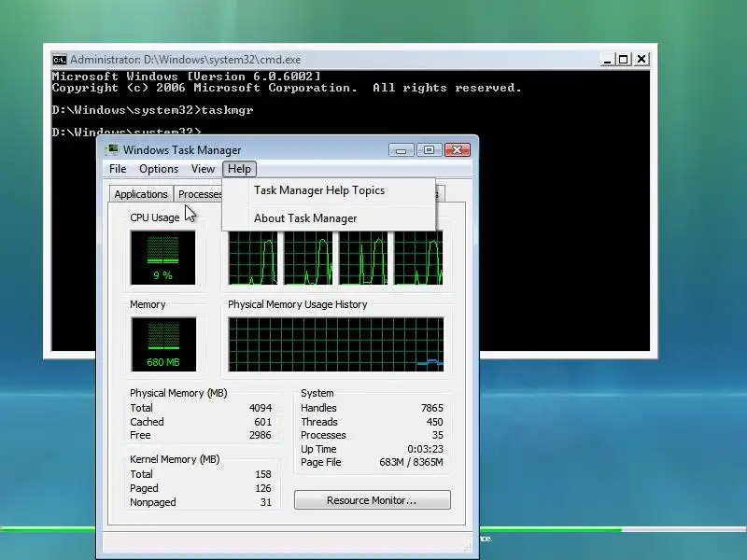Screen dimensions: 747x560
Task: Click the 'Kernel Memory (MB)' group label
Action: pyautogui.click(x=175, y=459)
